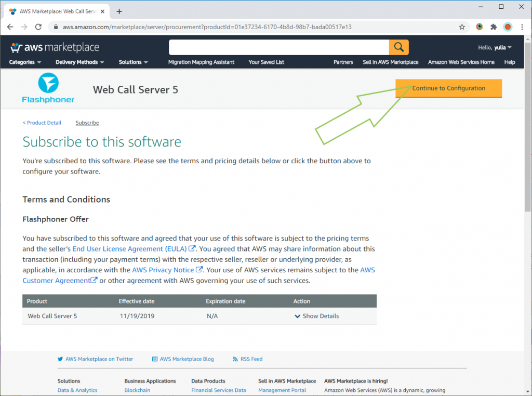Click the user profile avatar in toolbar
The width and height of the screenshot is (532, 396).
(508, 27)
